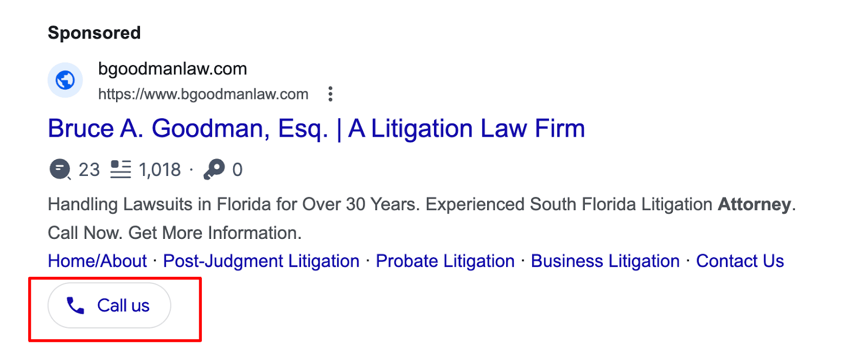Image resolution: width=868 pixels, height=355 pixels.
Task: Click the bgoodmanlaw.com site name
Action: click(173, 69)
